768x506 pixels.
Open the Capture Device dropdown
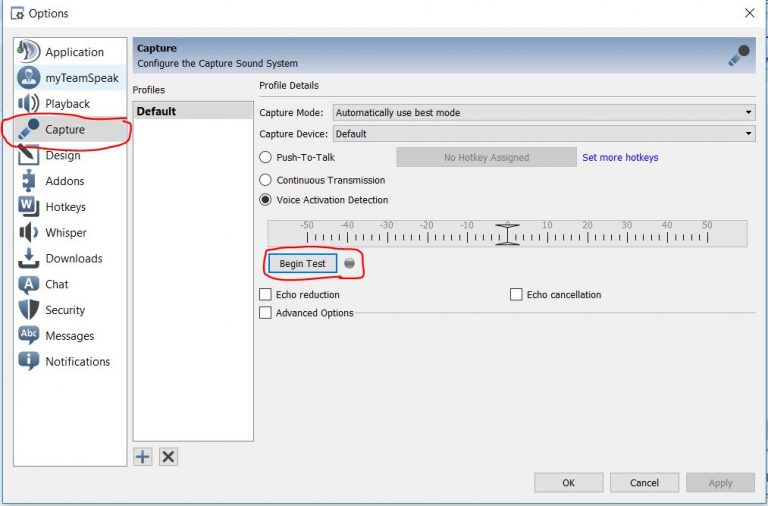pos(544,134)
